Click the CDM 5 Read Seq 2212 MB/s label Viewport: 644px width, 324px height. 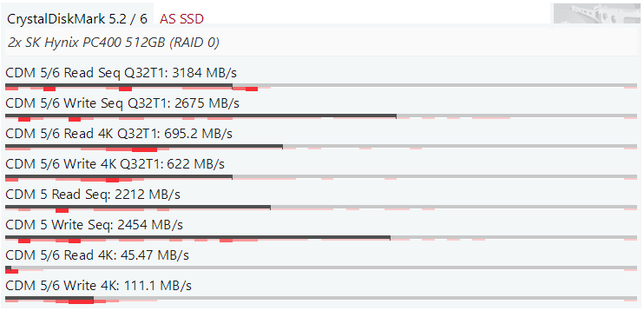click(93, 195)
